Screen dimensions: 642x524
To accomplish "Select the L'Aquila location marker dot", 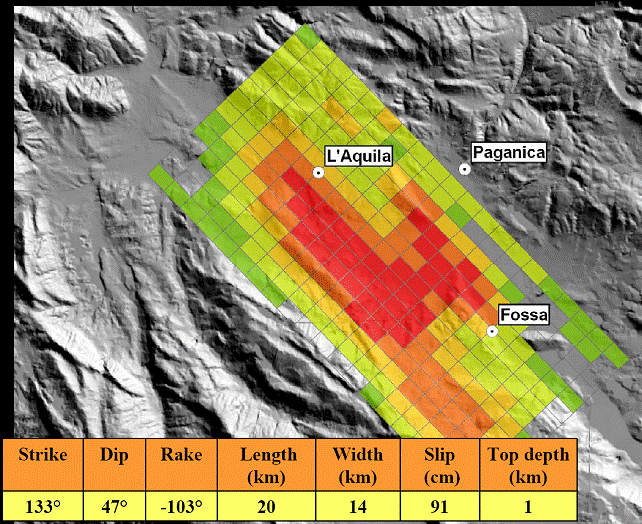I will [x=319, y=173].
